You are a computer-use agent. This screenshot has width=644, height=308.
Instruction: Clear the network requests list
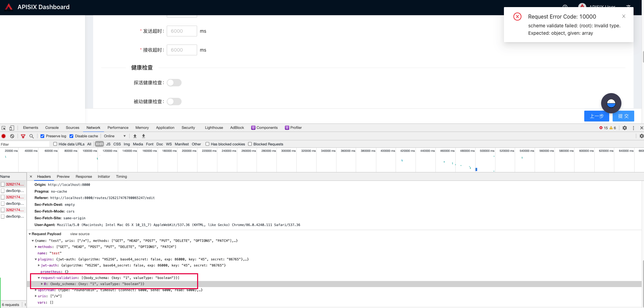coord(12,136)
